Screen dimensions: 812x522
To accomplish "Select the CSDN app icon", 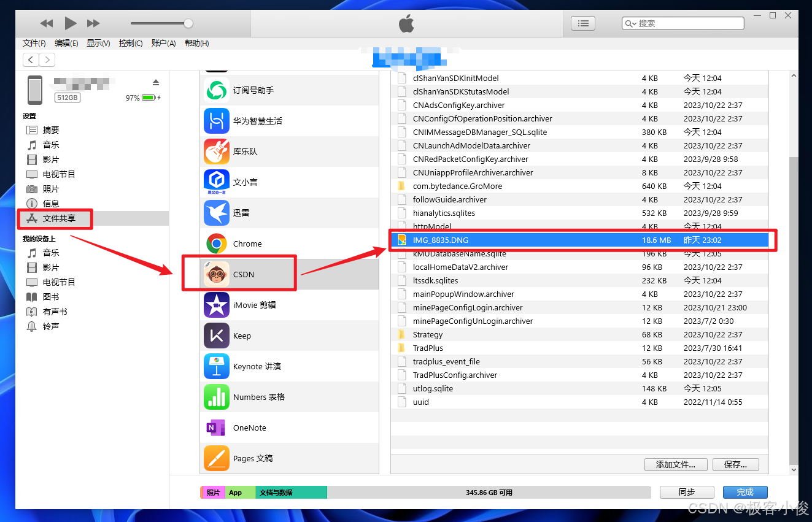I will tap(217, 274).
